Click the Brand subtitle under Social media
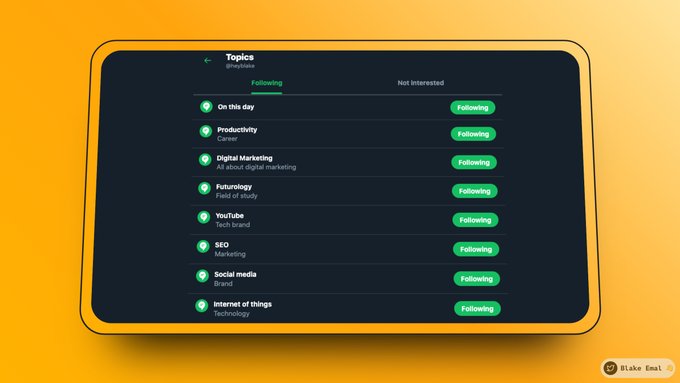Screen dimensions: 680x383 (223, 284)
